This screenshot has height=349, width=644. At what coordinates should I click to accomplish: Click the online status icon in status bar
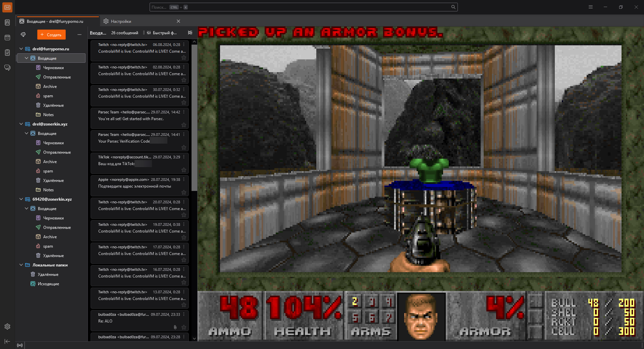click(20, 345)
